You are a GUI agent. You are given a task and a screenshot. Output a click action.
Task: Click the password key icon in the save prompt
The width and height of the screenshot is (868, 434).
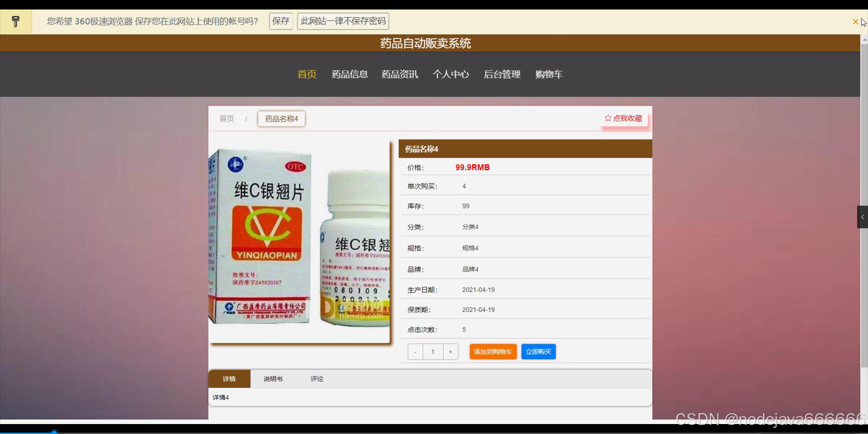pos(16,21)
